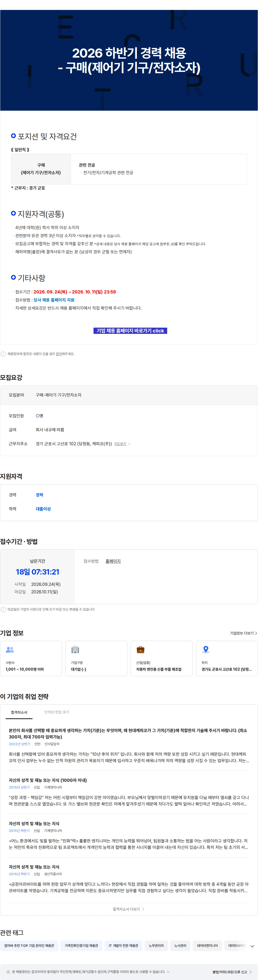Click the 대기업 (-) company type text
The image size is (258, 980).
[79, 669]
